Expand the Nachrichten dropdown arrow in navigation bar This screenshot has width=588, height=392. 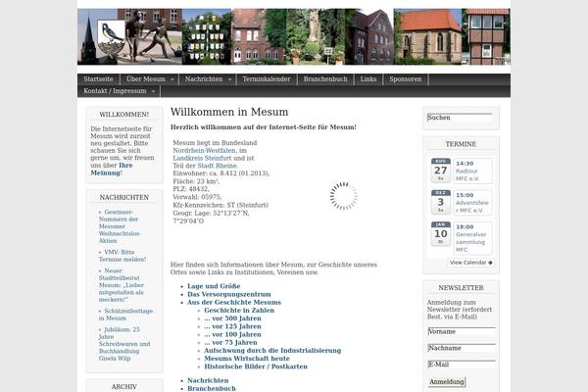230,79
